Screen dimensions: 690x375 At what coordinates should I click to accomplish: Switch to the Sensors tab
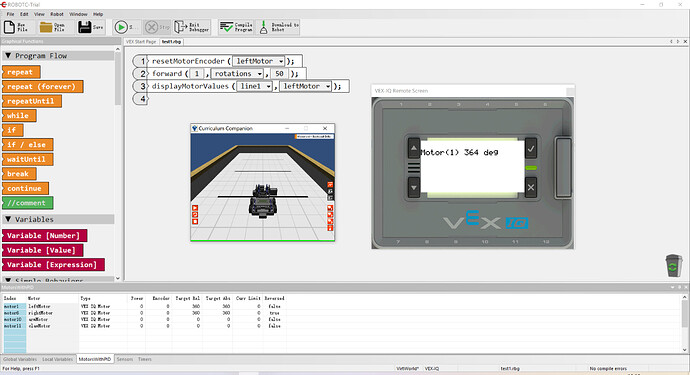(125, 359)
